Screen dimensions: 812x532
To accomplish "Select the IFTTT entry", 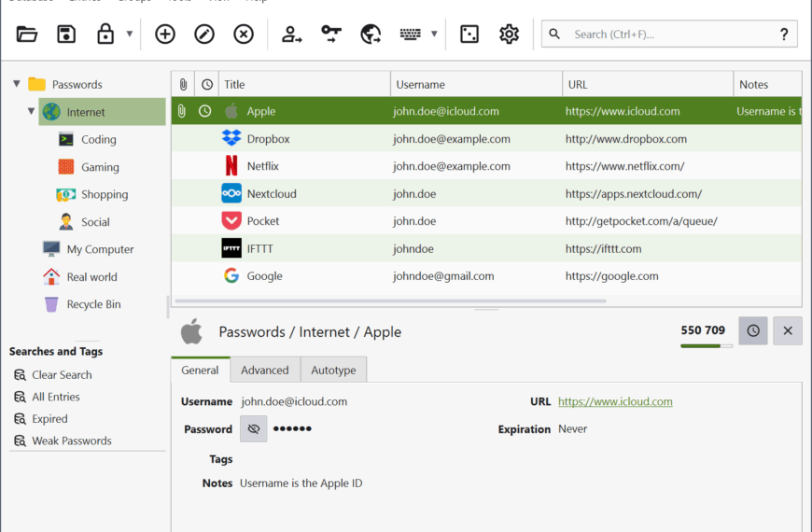I will click(x=486, y=248).
